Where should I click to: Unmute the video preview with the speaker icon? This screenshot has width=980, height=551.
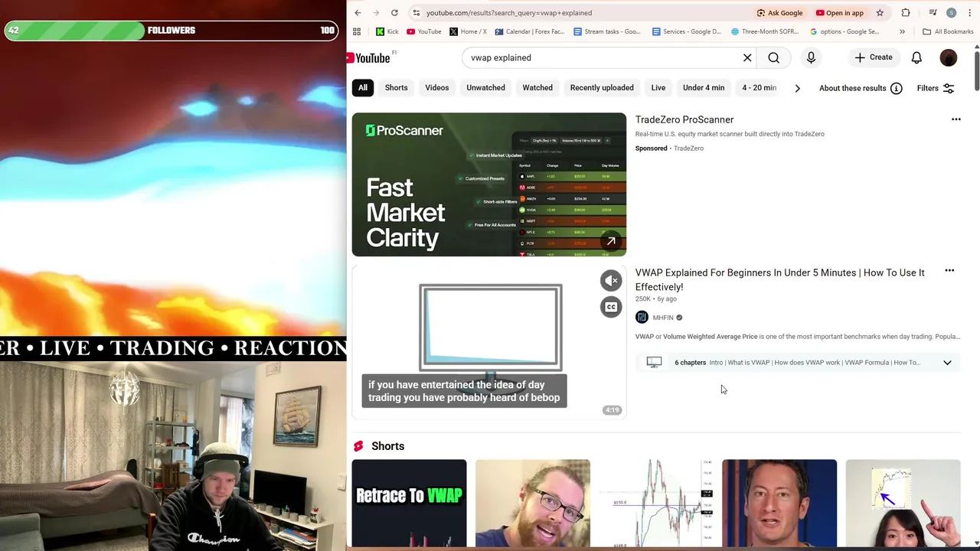[x=611, y=281]
